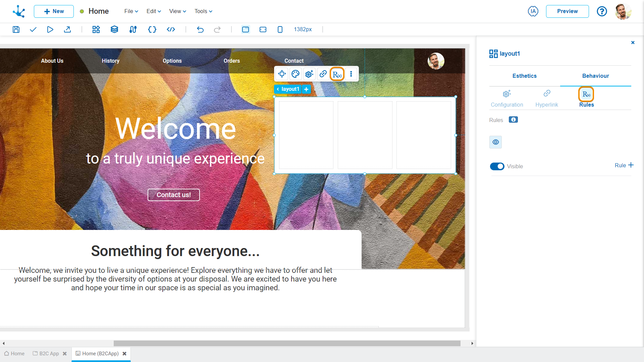Toggle the Visible switch for layout1
644x362 pixels.
497,166
